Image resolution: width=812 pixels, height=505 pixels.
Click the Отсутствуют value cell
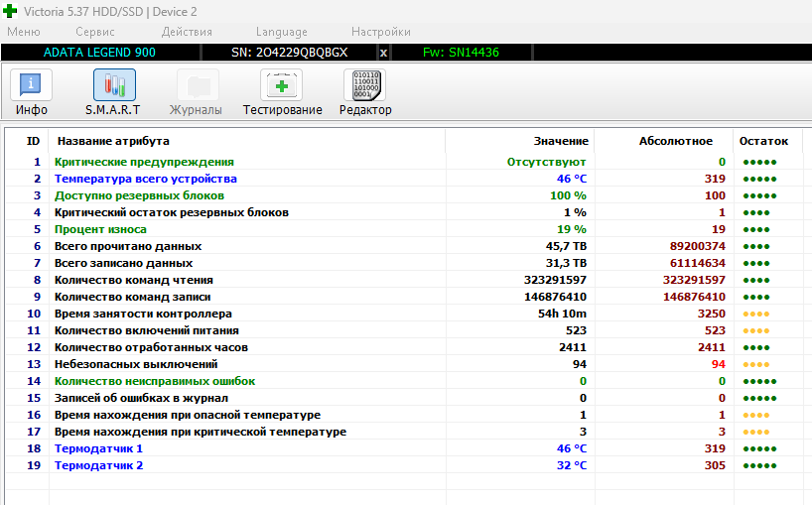546,162
